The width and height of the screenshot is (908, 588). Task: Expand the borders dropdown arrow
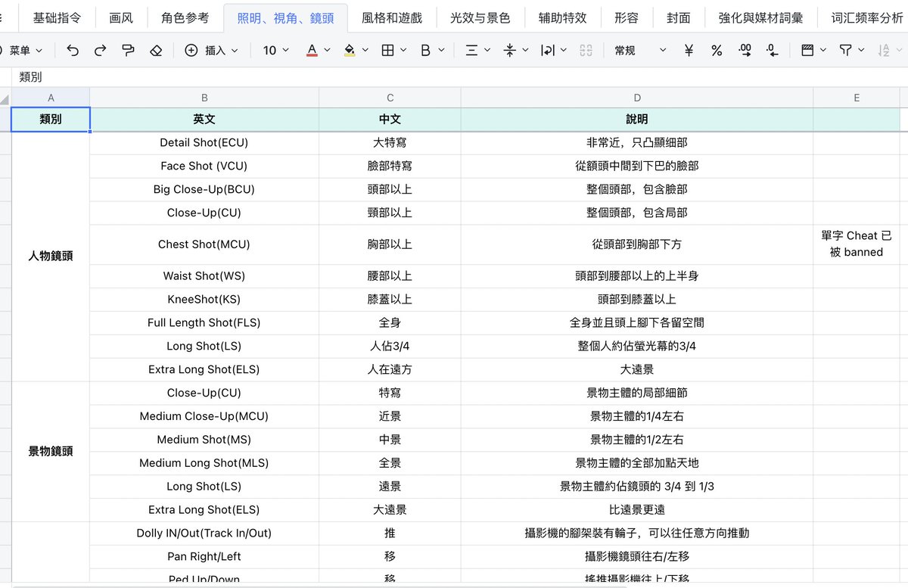coord(403,51)
